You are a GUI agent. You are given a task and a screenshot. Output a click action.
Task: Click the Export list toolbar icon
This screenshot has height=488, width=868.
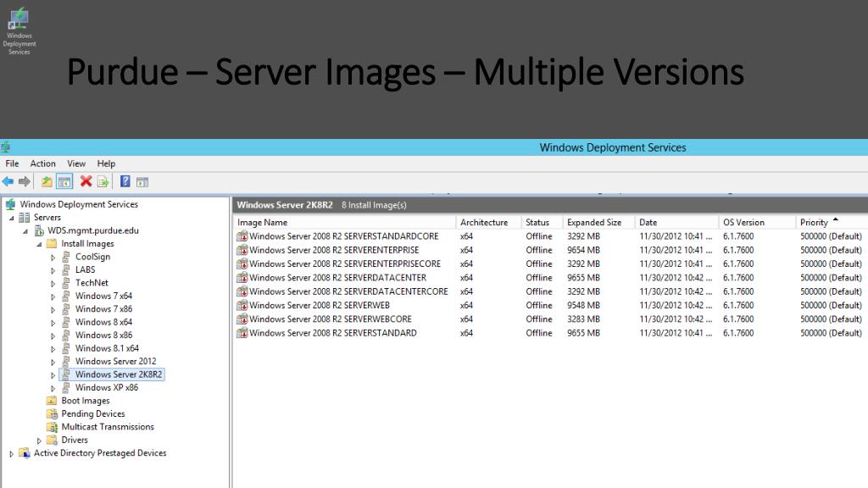103,181
